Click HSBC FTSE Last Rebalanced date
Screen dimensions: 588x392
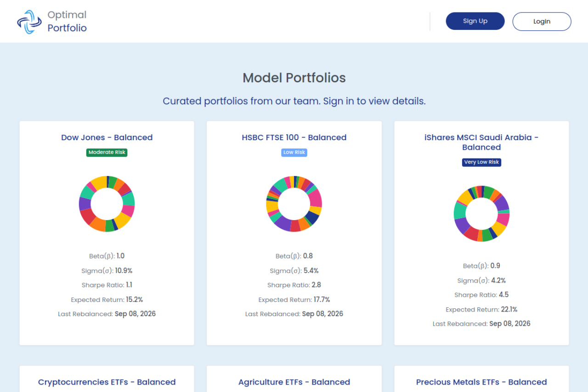(x=322, y=314)
